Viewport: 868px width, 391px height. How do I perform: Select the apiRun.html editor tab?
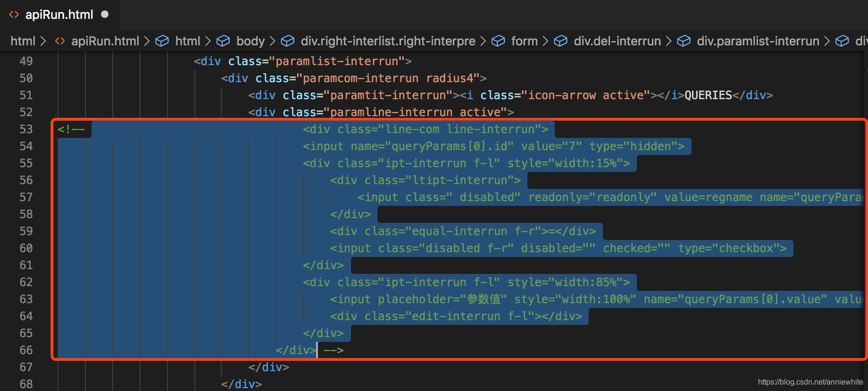point(59,15)
